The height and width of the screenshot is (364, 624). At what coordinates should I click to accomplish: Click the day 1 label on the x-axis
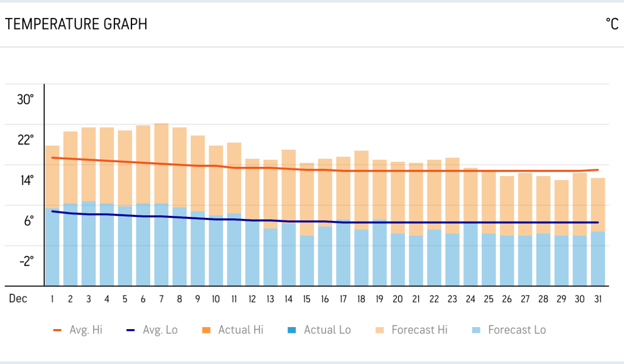pyautogui.click(x=52, y=299)
